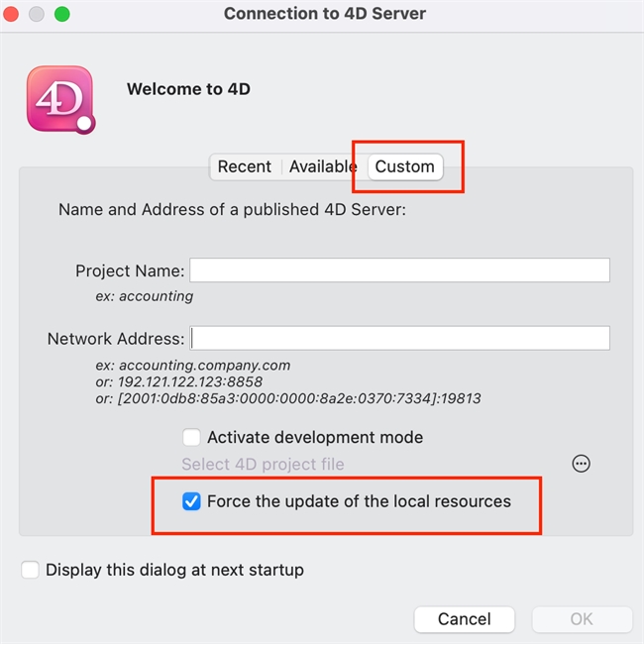Close the Connection to 4D Server window

[13, 14]
